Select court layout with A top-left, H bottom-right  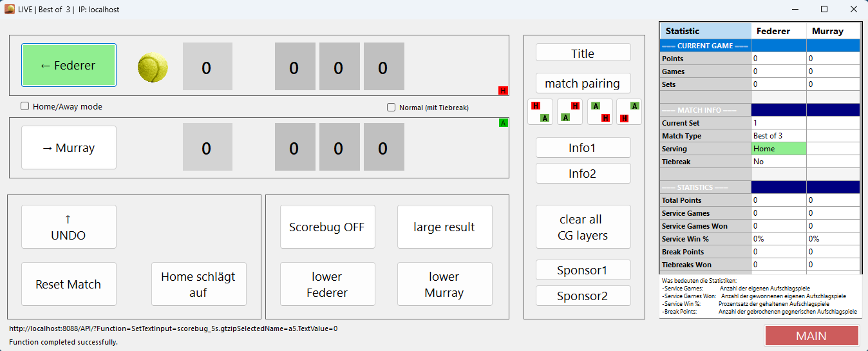click(x=599, y=111)
